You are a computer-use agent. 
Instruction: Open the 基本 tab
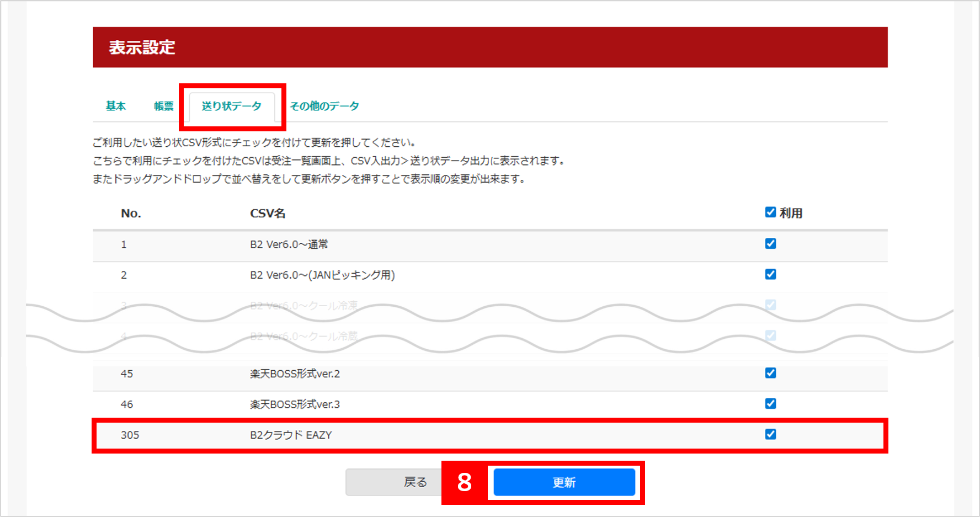click(116, 106)
